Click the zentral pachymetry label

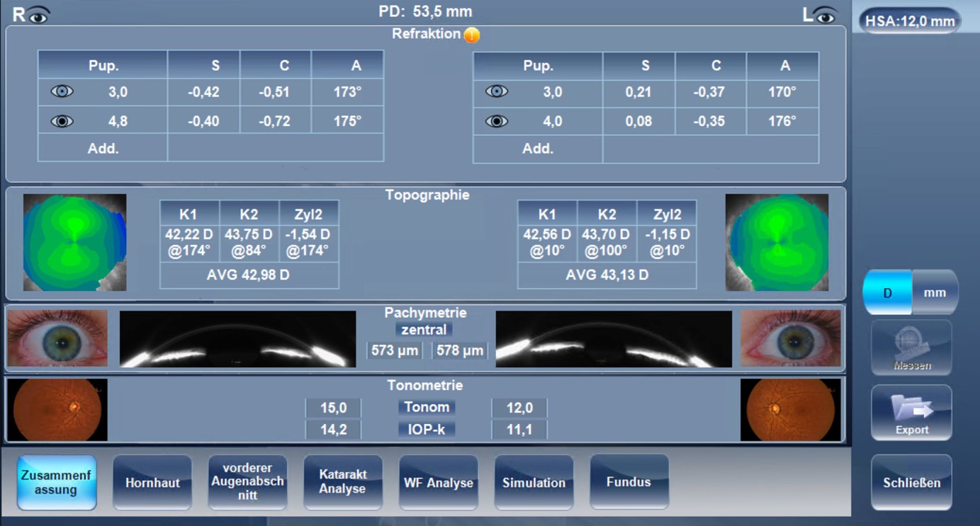click(424, 329)
